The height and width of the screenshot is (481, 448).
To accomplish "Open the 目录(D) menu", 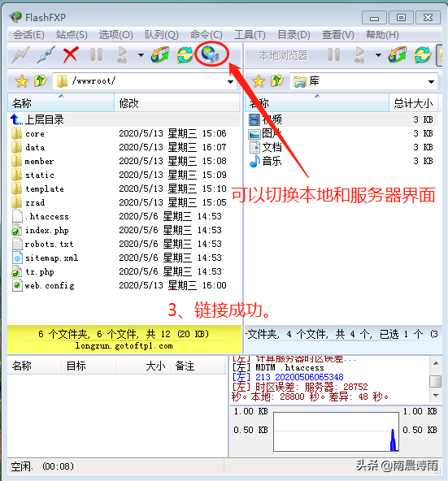I will coord(294,35).
